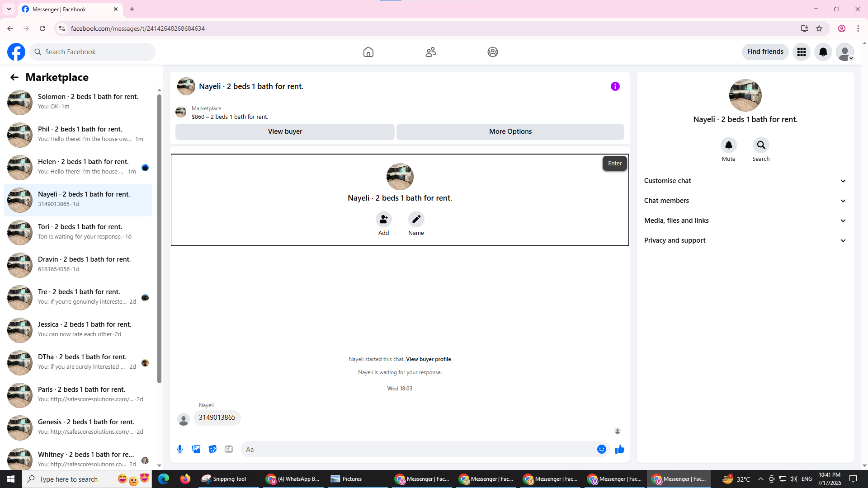868x488 pixels.
Task: Click View buyer button
Action: pyautogui.click(x=285, y=131)
